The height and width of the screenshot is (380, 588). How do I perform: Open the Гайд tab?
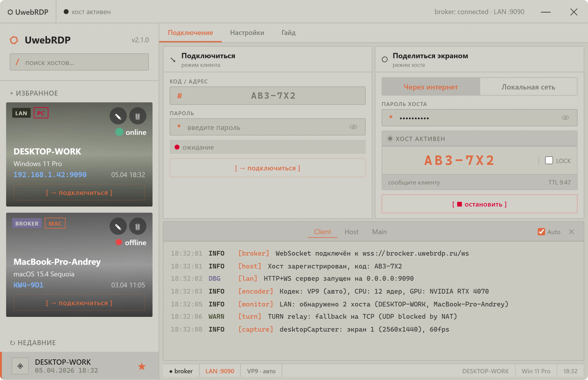[x=288, y=33]
